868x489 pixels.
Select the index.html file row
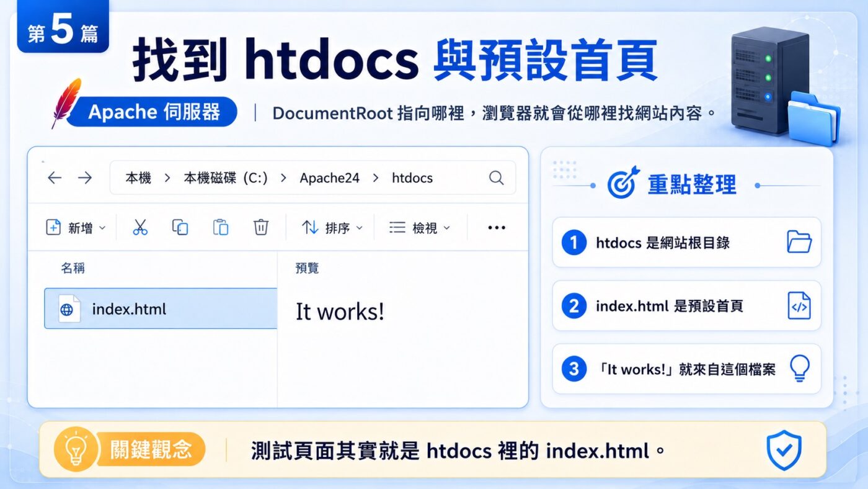pos(161,308)
